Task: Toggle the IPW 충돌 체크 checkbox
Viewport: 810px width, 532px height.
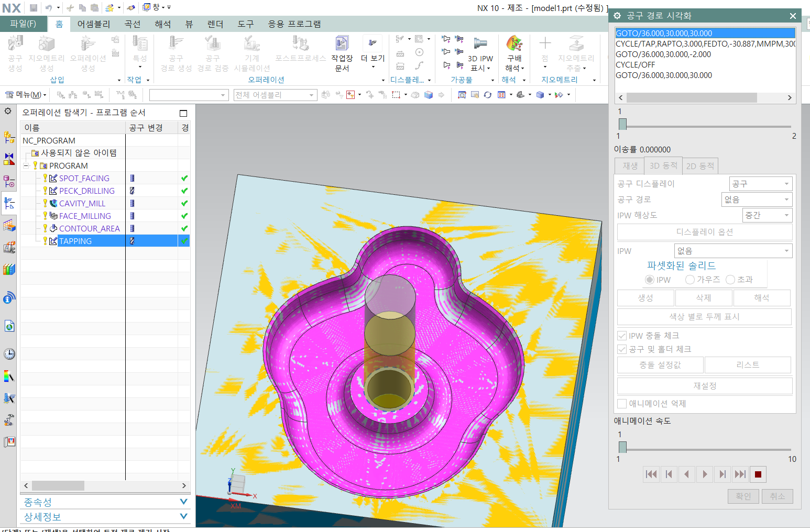Action: [x=622, y=336]
